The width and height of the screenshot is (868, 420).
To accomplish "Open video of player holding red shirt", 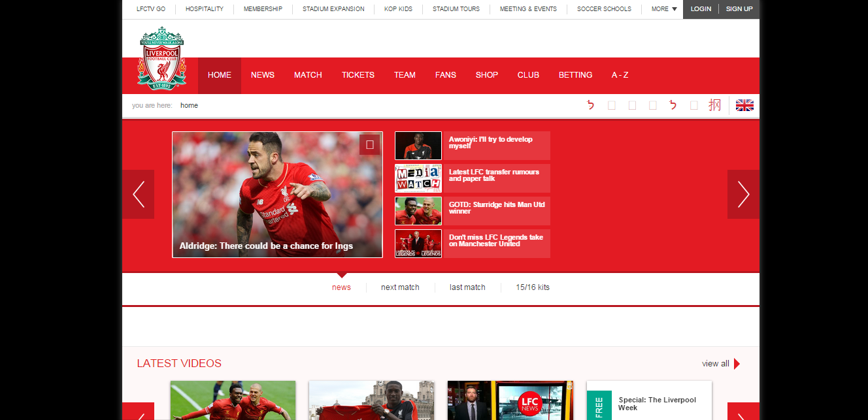I will 371,400.
